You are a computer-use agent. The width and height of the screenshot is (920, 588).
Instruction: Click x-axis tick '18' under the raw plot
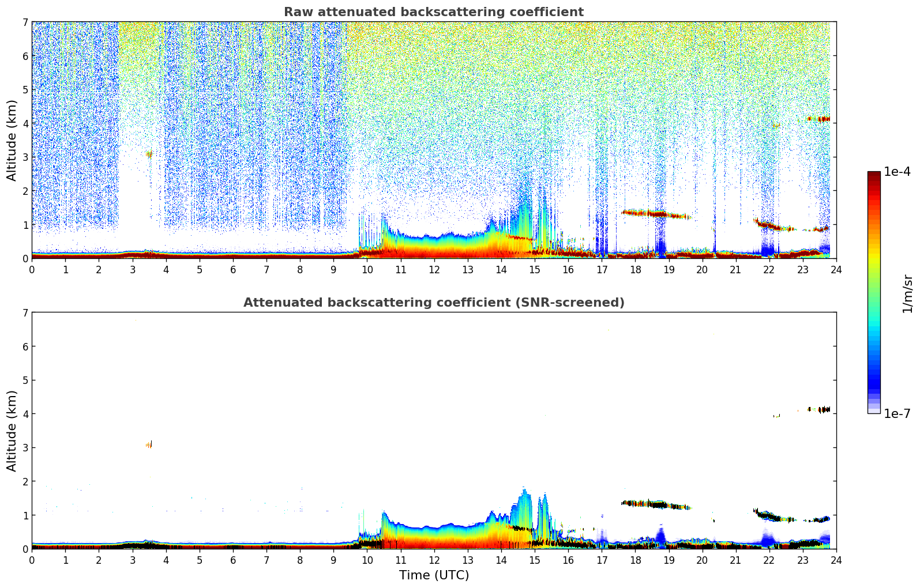[635, 269]
